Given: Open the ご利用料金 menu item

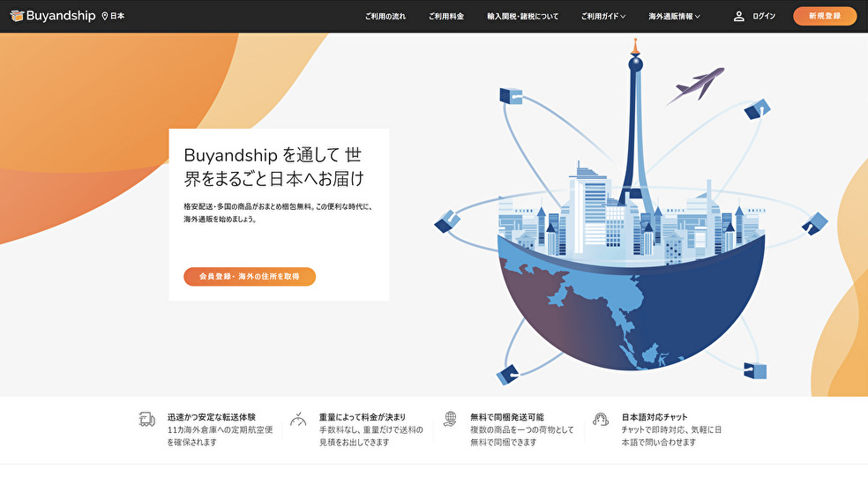Looking at the screenshot, I should [x=446, y=16].
